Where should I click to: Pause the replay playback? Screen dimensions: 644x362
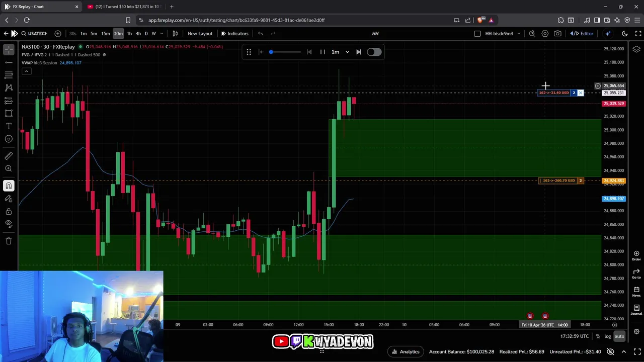click(x=323, y=52)
